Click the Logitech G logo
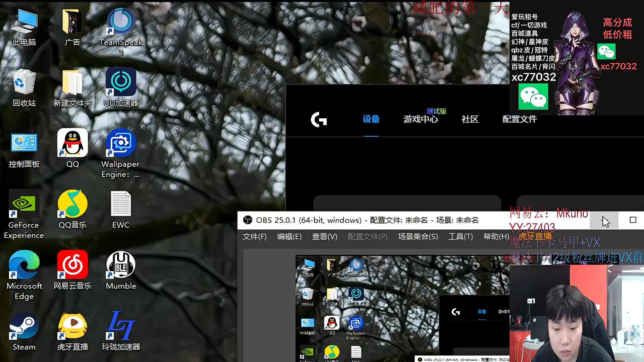This screenshot has height=362, width=644. click(319, 119)
